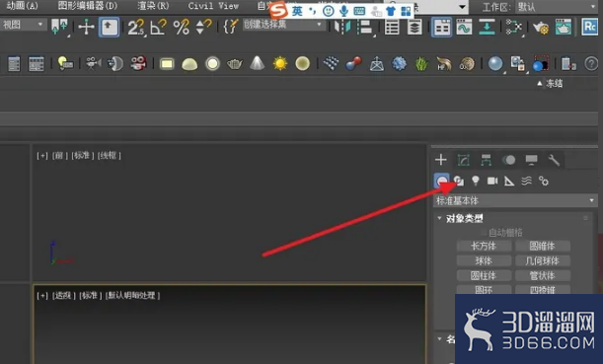Open the 工作区 默认 workspace dropdown
Image resolution: width=603 pixels, height=364 pixels.
556,7
